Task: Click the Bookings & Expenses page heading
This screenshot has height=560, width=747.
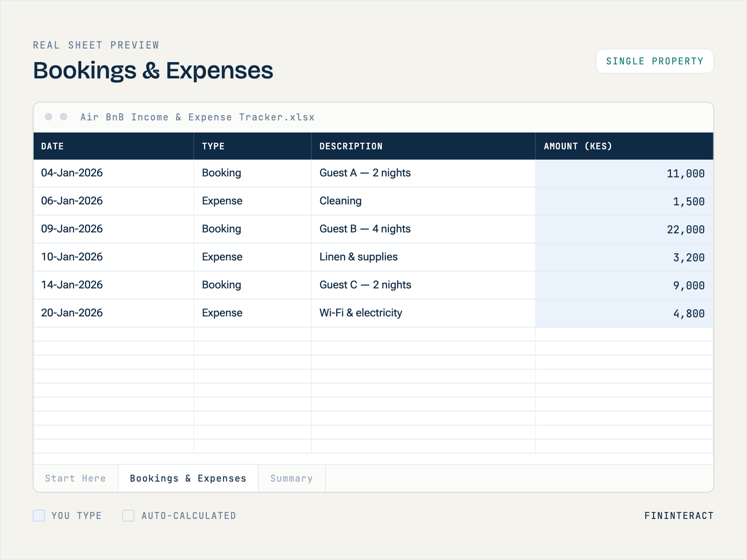Action: click(153, 70)
